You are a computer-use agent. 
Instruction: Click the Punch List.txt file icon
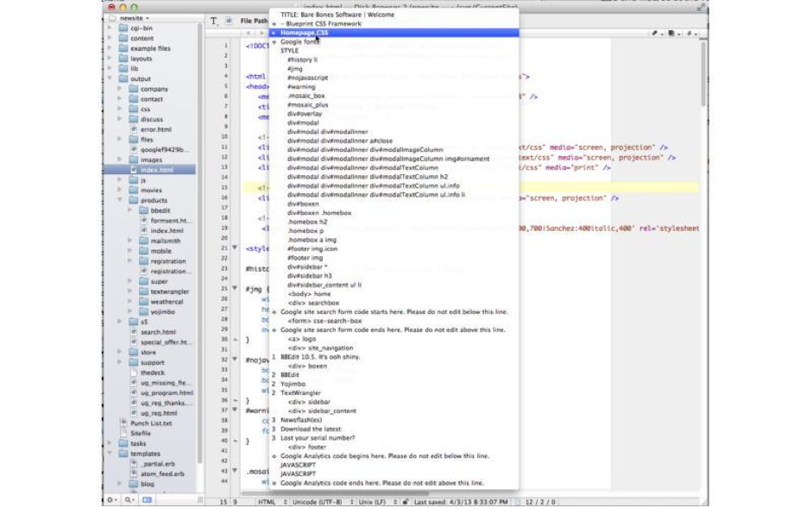click(123, 423)
